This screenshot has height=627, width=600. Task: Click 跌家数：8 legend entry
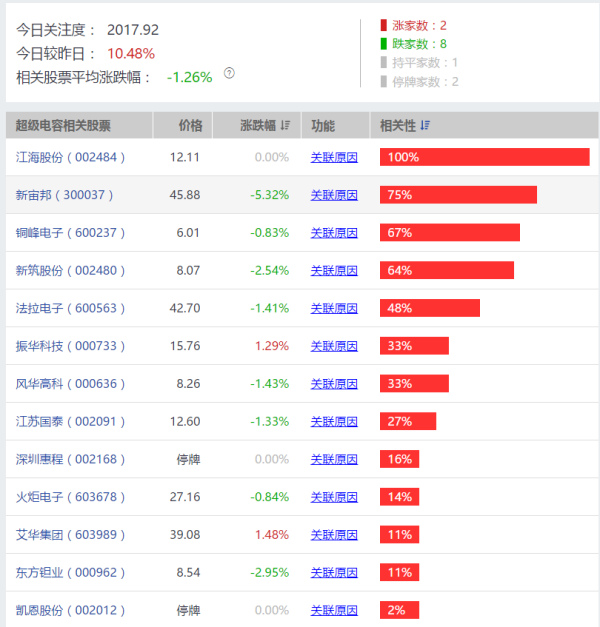[x=414, y=44]
